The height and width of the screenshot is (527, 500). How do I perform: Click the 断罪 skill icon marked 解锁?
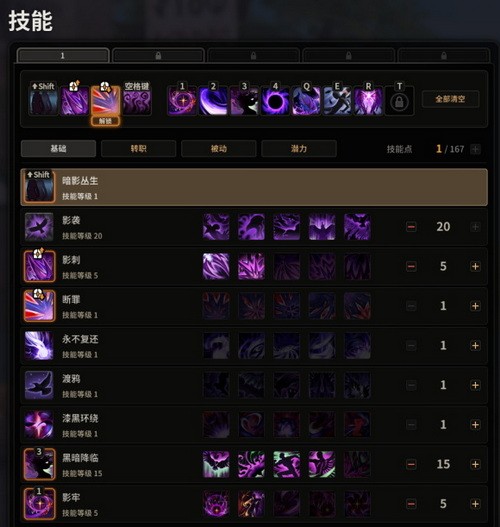click(x=106, y=100)
